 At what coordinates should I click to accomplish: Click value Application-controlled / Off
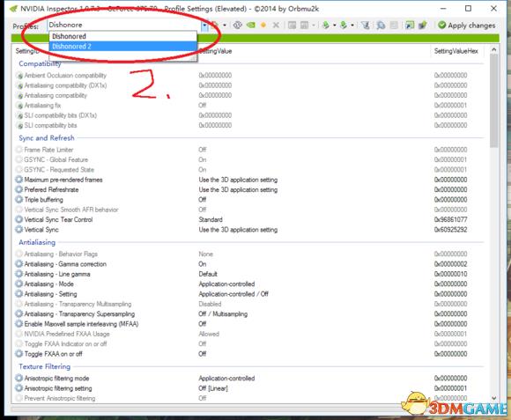pos(233,294)
